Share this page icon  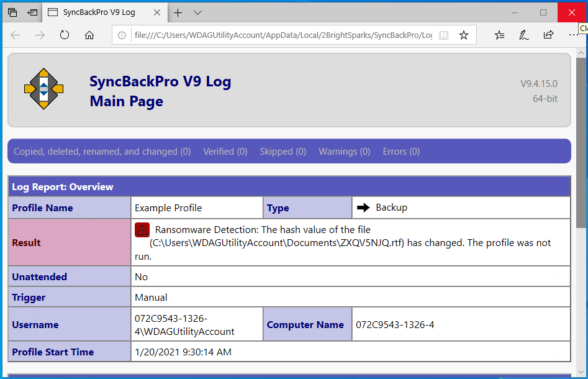coord(548,35)
